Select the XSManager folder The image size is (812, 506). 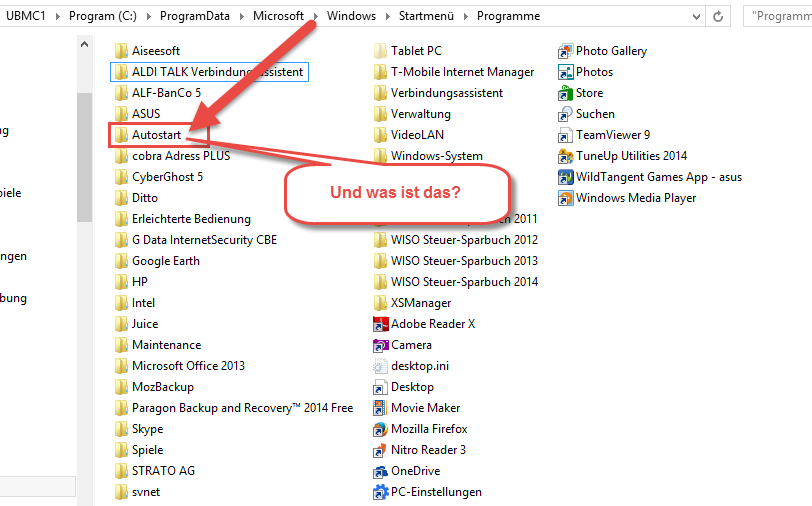[413, 303]
